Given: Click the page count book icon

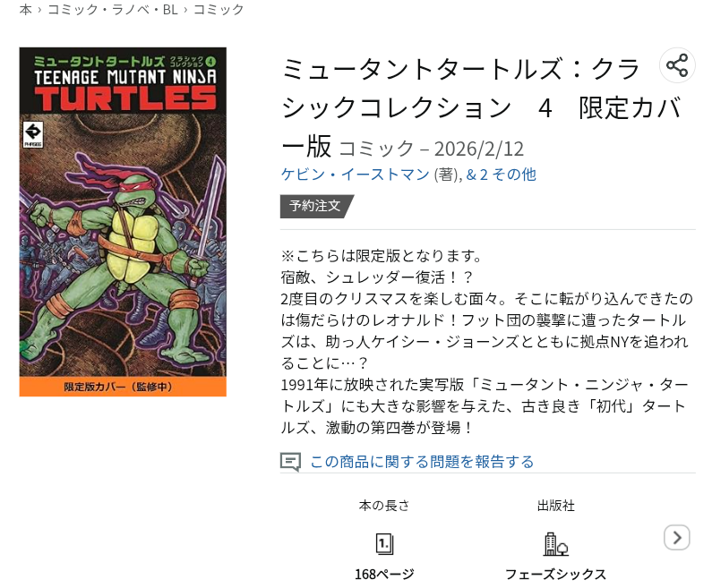Looking at the screenshot, I should [384, 544].
